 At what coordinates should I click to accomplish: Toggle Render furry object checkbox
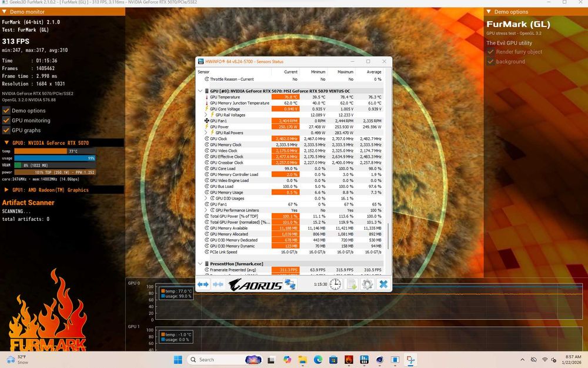pyautogui.click(x=490, y=52)
